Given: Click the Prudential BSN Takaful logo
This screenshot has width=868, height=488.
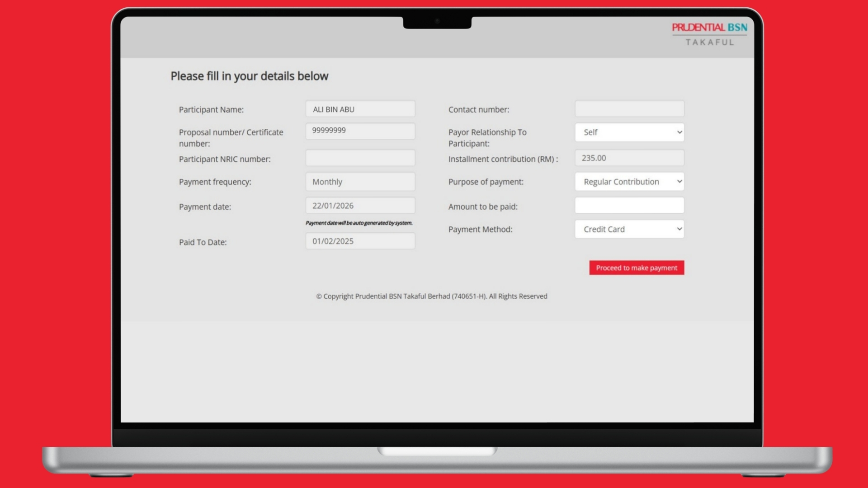Looking at the screenshot, I should 709,34.
